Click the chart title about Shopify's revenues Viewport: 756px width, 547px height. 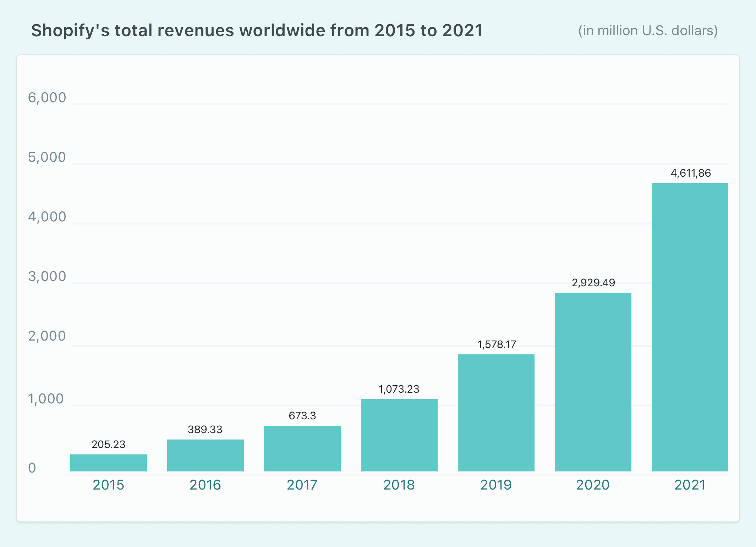tap(257, 31)
